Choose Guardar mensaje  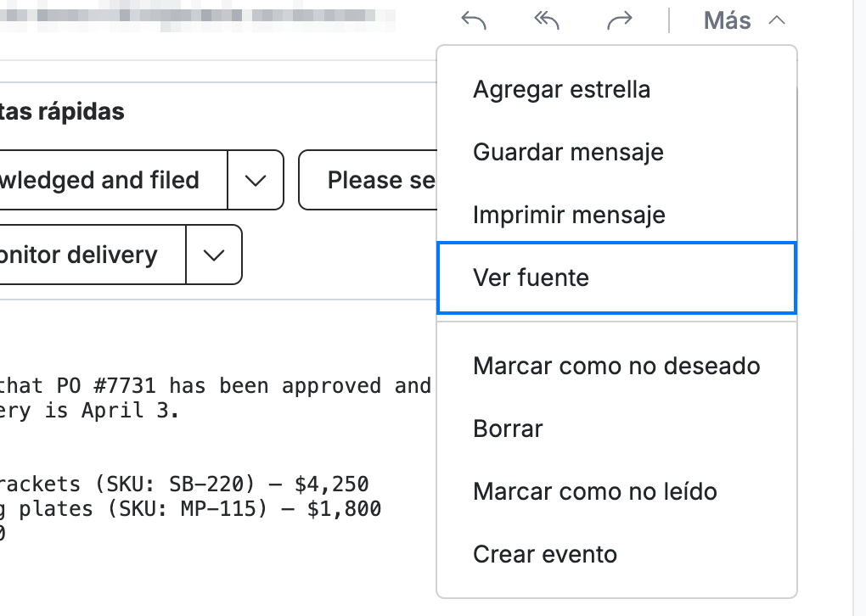616,152
